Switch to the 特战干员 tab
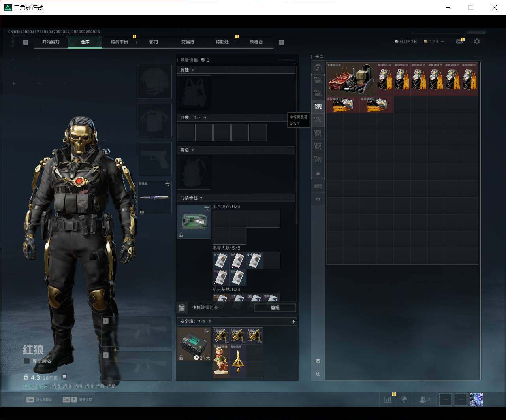Viewport: 506px width, 420px height. (119, 42)
